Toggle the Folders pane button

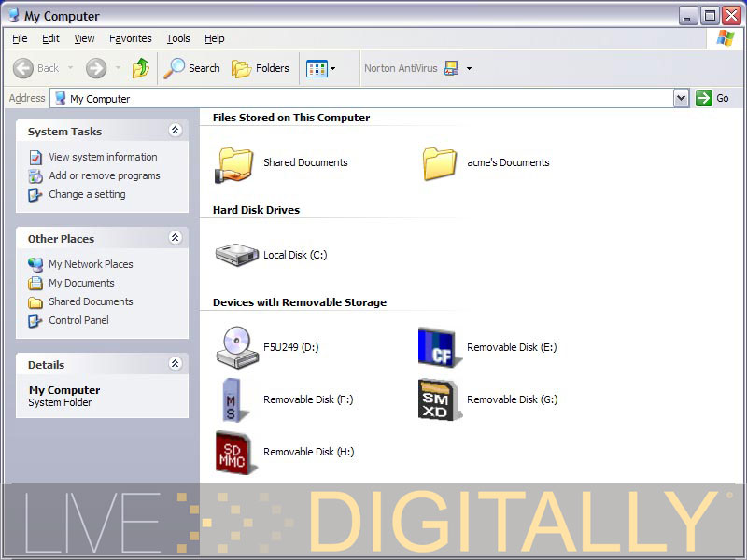(261, 68)
